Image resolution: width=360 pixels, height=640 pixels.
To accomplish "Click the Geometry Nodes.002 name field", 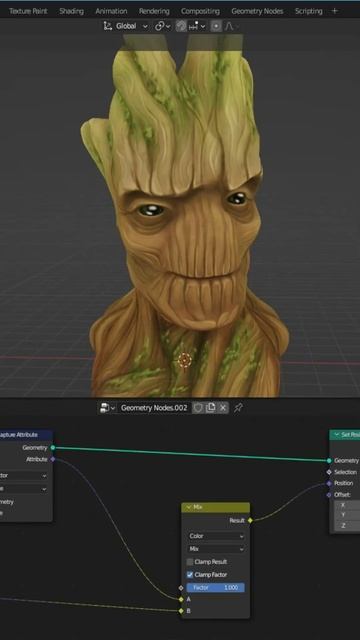I will click(x=154, y=407).
